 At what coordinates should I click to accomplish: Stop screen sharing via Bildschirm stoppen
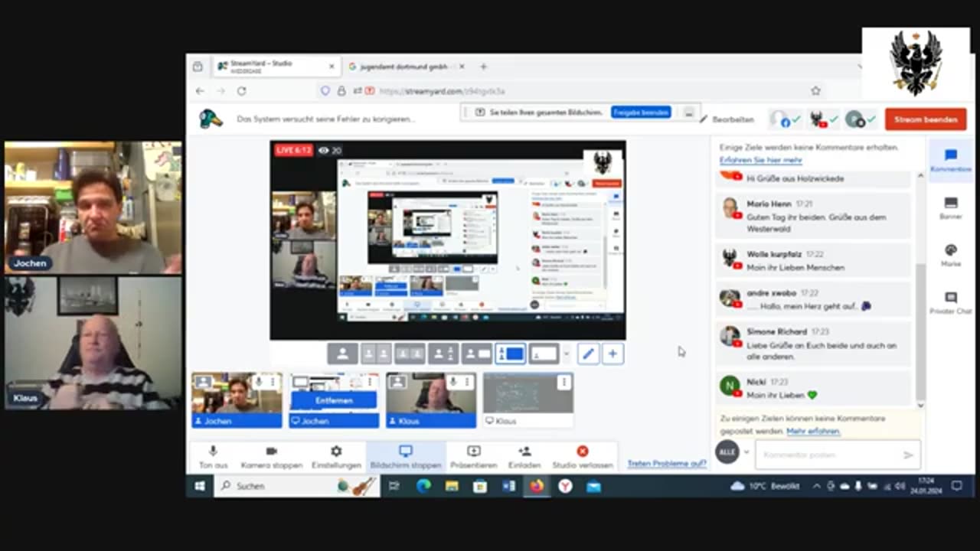pyautogui.click(x=405, y=457)
